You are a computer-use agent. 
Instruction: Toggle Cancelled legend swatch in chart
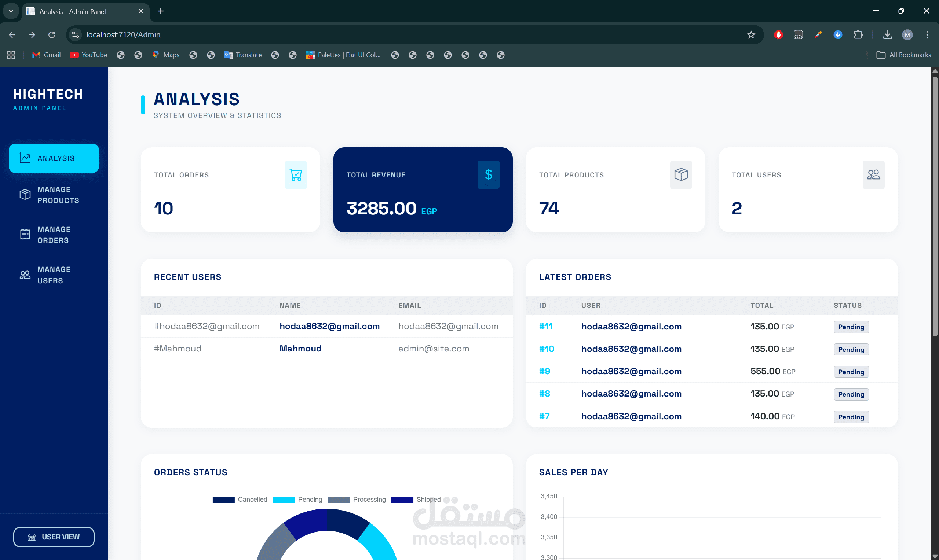pyautogui.click(x=223, y=500)
